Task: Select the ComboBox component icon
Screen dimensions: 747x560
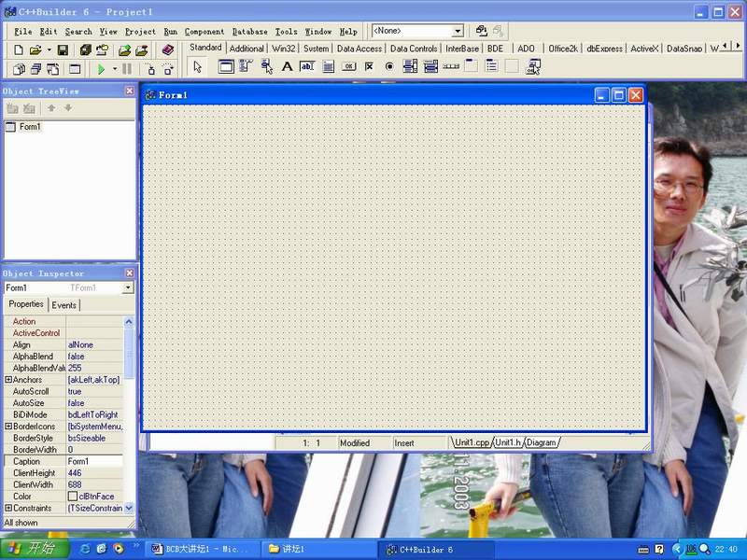Action: pyautogui.click(x=430, y=66)
